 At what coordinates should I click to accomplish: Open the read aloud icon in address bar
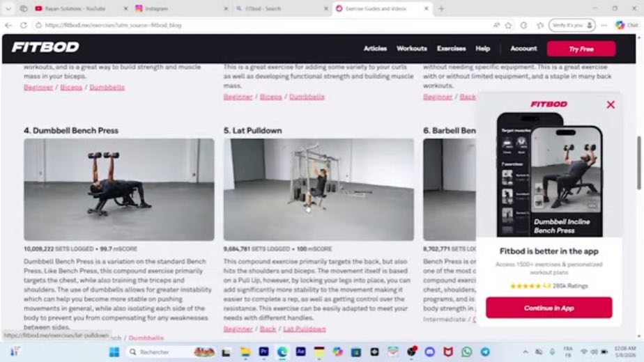click(x=496, y=25)
